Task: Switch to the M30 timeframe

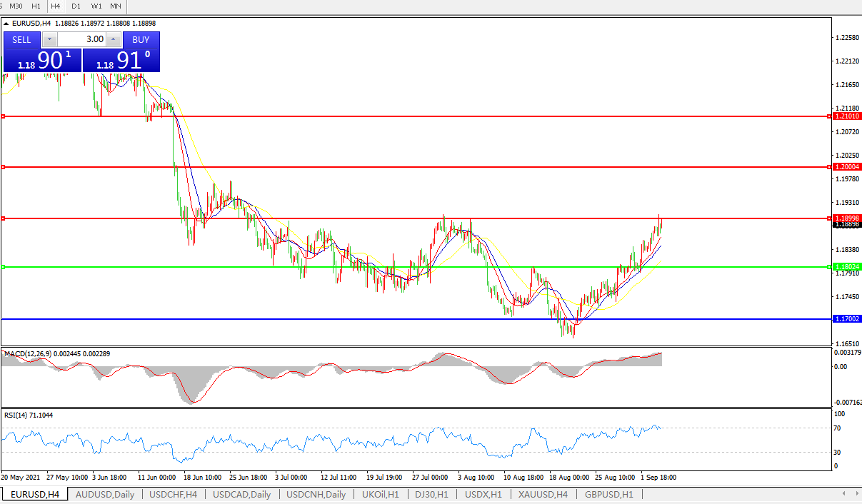Action: (x=16, y=6)
